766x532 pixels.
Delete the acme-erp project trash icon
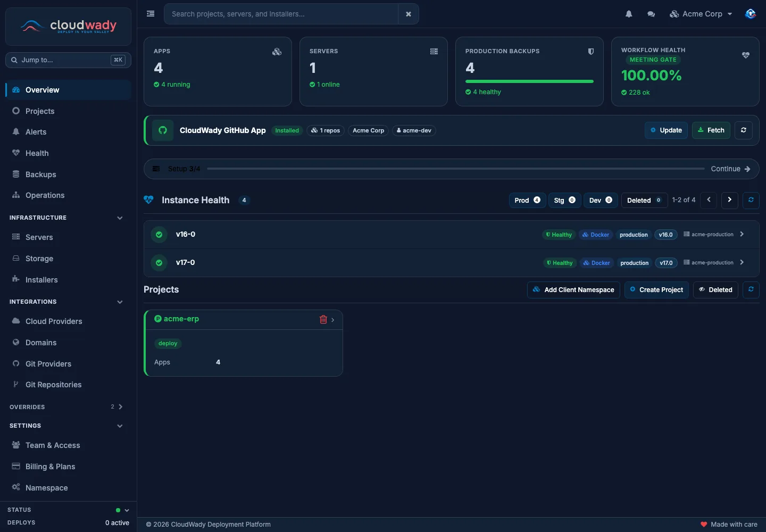coord(323,319)
